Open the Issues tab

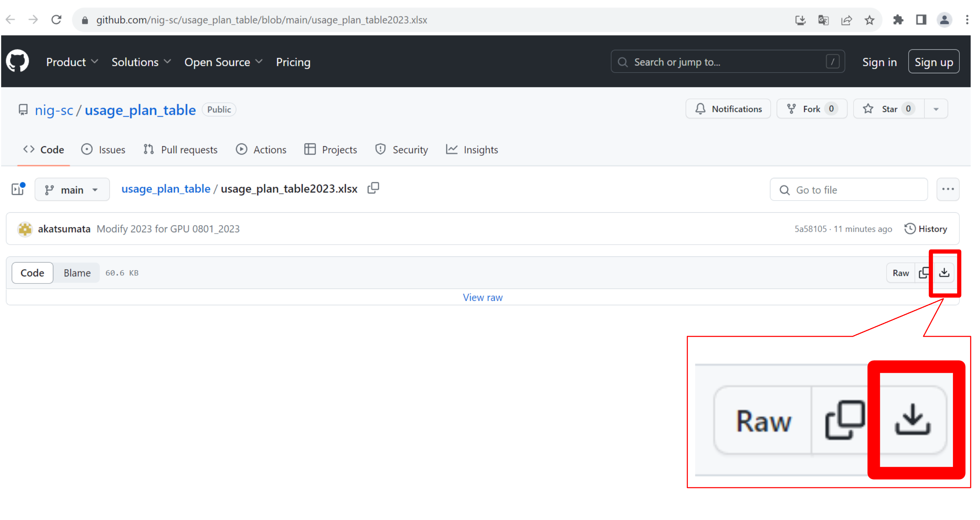click(x=103, y=150)
